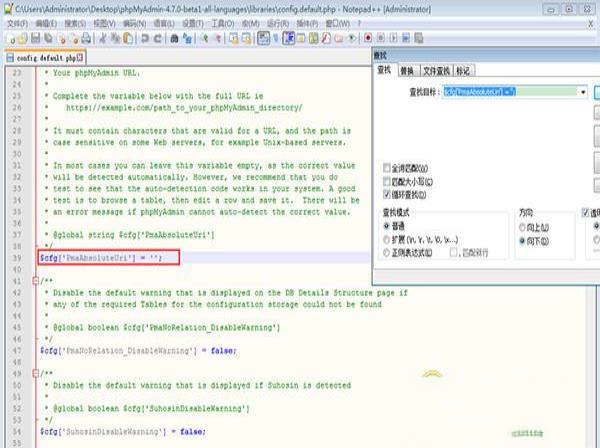This screenshot has height=448, width=600.
Task: Open the 编码(N) menu
Action: 135,21
